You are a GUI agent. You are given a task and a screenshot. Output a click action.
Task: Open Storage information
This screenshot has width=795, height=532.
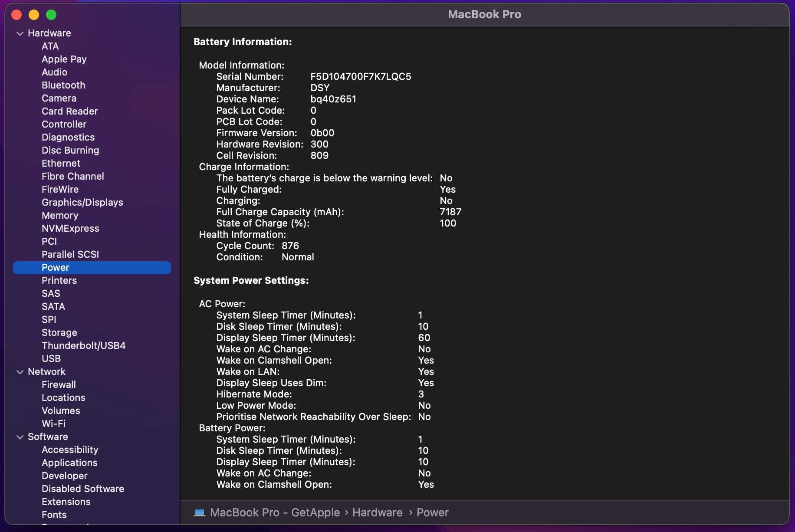(59, 332)
